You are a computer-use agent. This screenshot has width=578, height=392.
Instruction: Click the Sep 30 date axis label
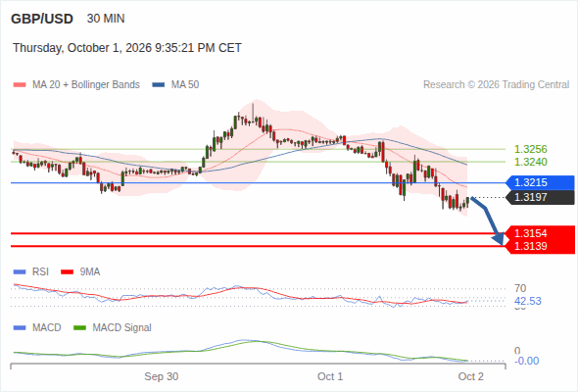tap(162, 377)
